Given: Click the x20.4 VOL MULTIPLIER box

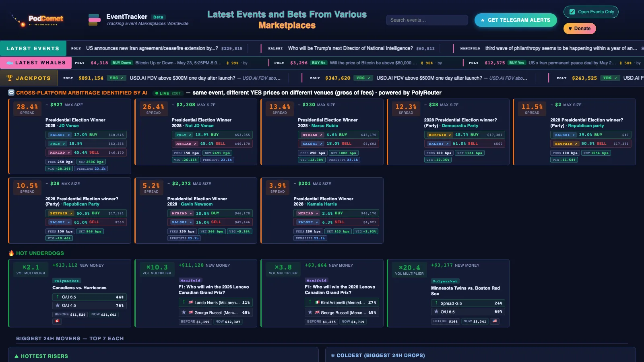Looking at the screenshot, I should (x=409, y=270).
